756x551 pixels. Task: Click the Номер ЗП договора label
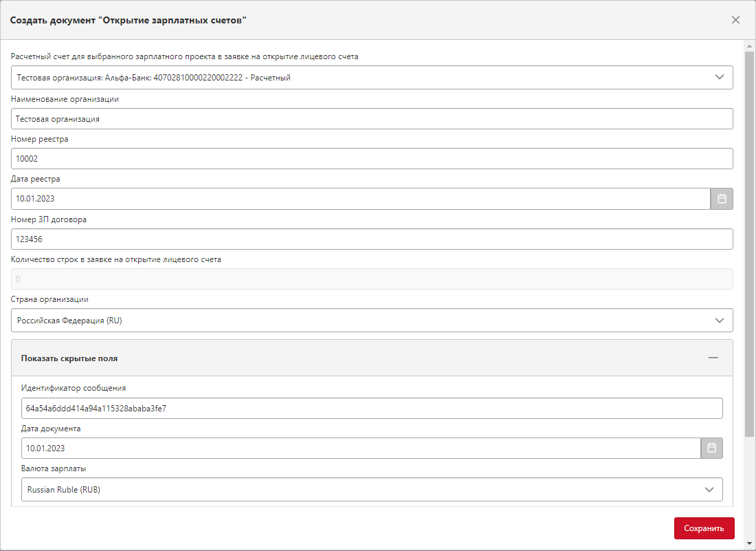[x=49, y=219]
